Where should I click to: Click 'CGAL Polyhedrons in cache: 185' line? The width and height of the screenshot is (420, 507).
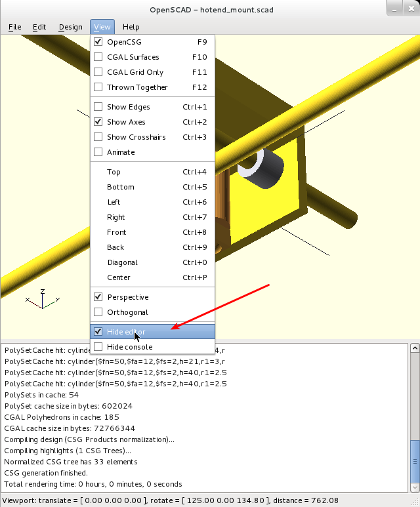[x=62, y=417]
